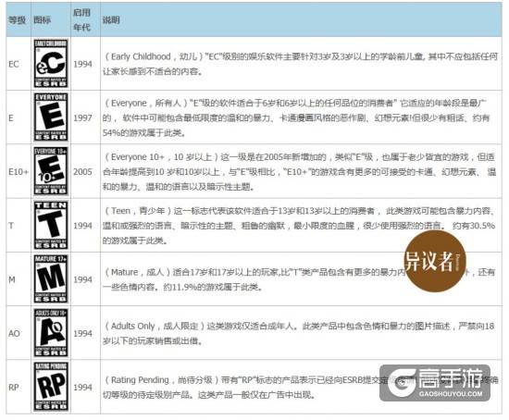The height and width of the screenshot is (420, 509).
Task: Click the Early Childhood description text
Action: pyautogui.click(x=300, y=64)
